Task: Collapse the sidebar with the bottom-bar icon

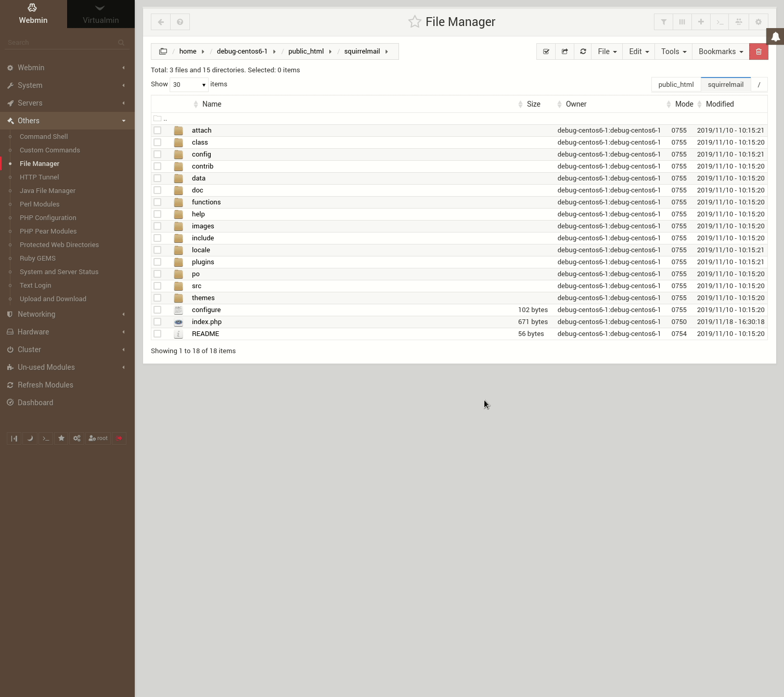Action: point(14,438)
